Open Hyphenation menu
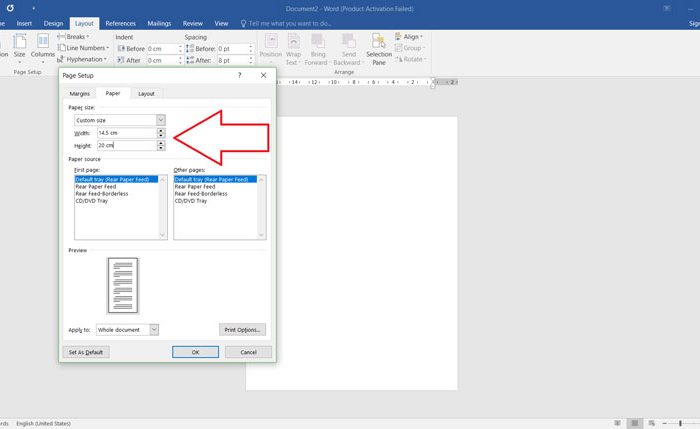The height and width of the screenshot is (429, 700). coord(82,59)
